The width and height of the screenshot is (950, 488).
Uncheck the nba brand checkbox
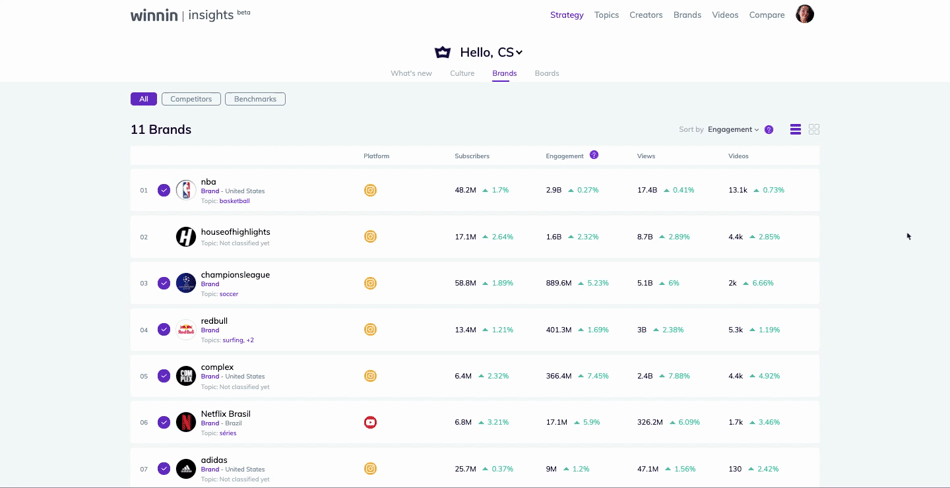164,190
